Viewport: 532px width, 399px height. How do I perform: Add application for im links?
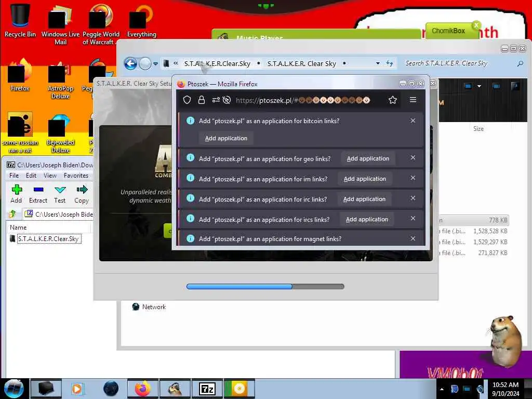point(365,179)
